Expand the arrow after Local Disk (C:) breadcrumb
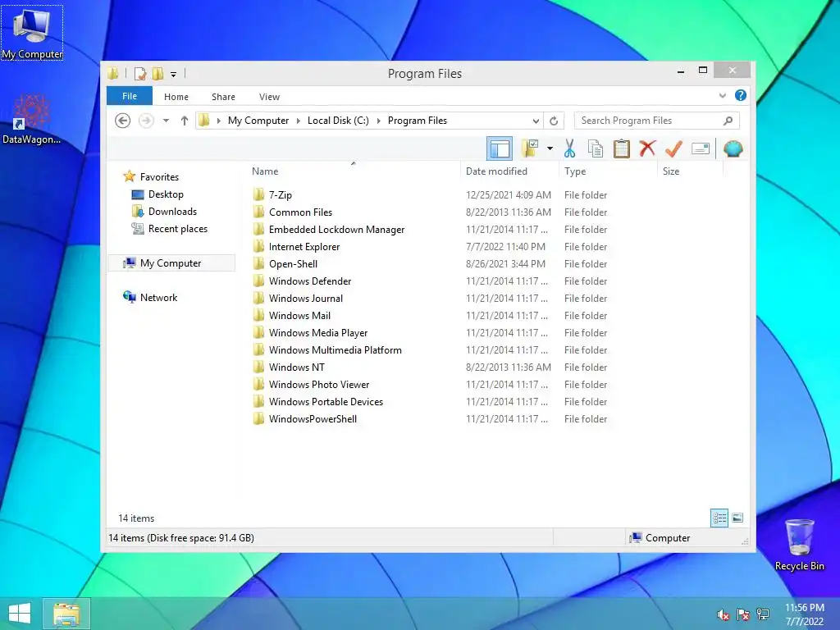840x630 pixels. (379, 121)
